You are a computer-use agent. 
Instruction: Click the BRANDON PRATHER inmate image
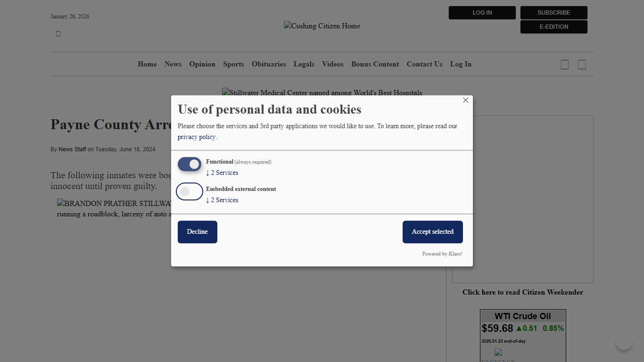tap(114, 204)
